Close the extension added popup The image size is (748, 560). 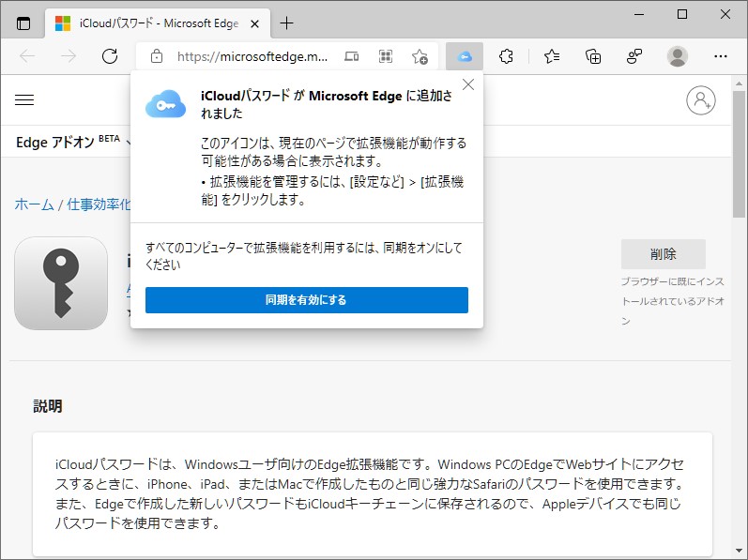(x=468, y=84)
